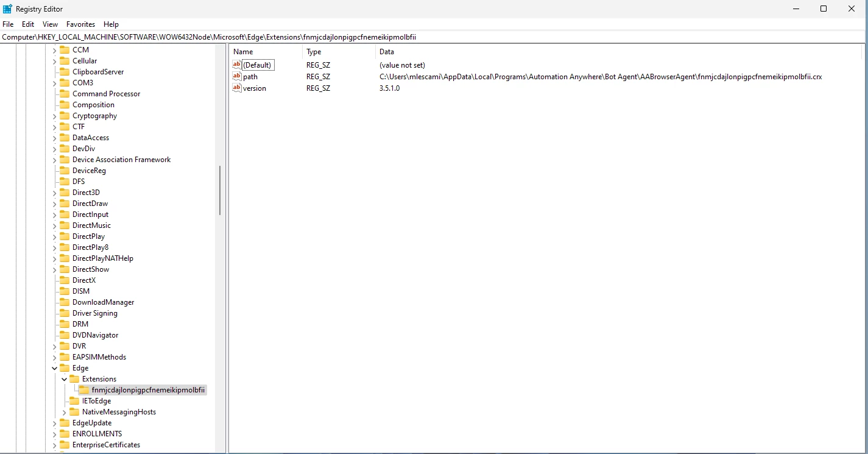Collapse the Edge key

tap(54, 368)
